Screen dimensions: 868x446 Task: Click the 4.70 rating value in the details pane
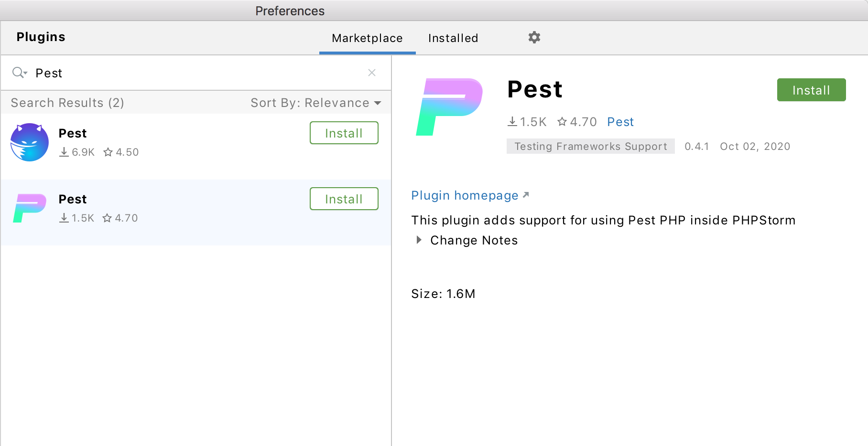pos(583,122)
